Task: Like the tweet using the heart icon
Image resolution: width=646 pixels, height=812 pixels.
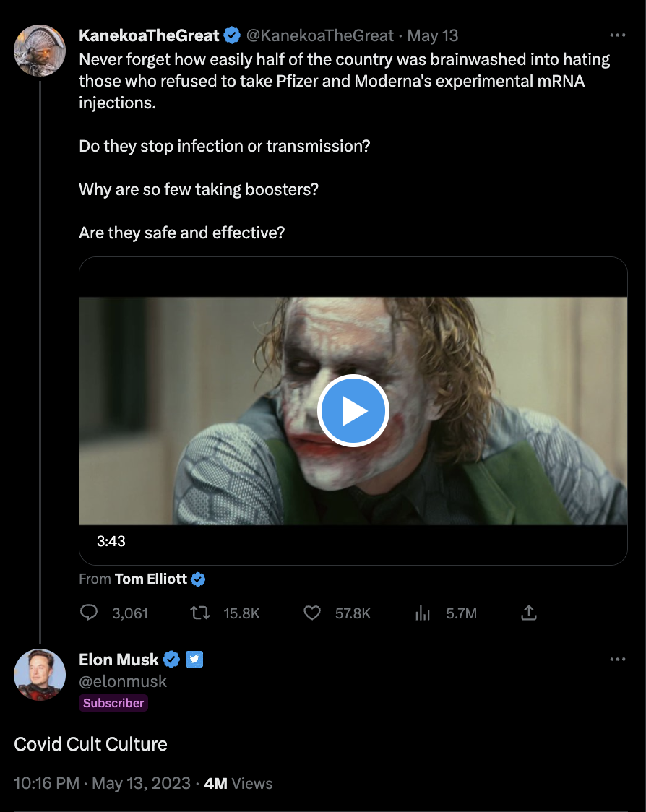Action: coord(311,613)
